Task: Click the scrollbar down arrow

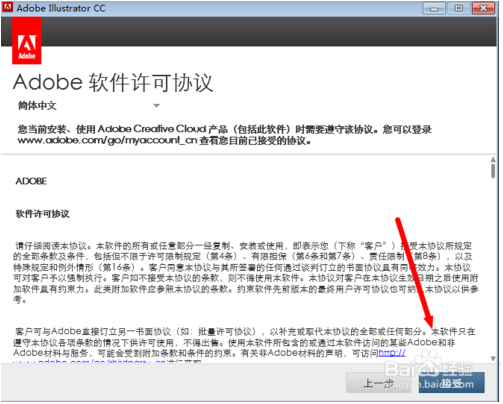Action: coord(493,358)
